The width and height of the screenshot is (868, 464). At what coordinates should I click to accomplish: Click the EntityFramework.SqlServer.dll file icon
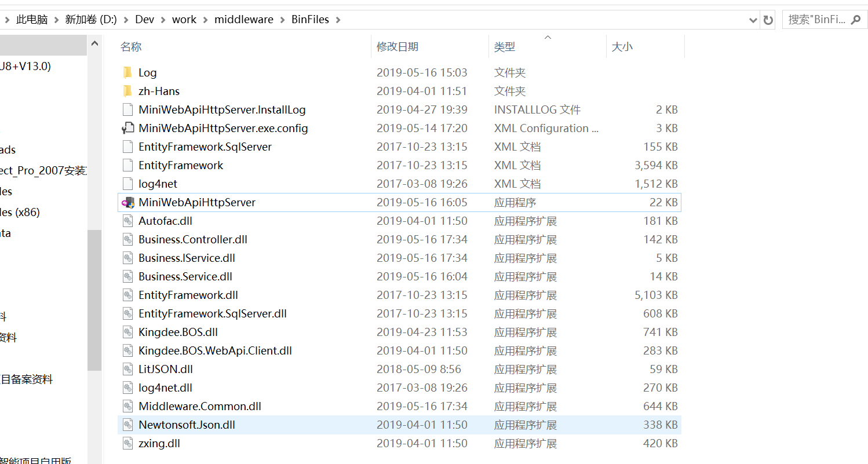pos(128,313)
